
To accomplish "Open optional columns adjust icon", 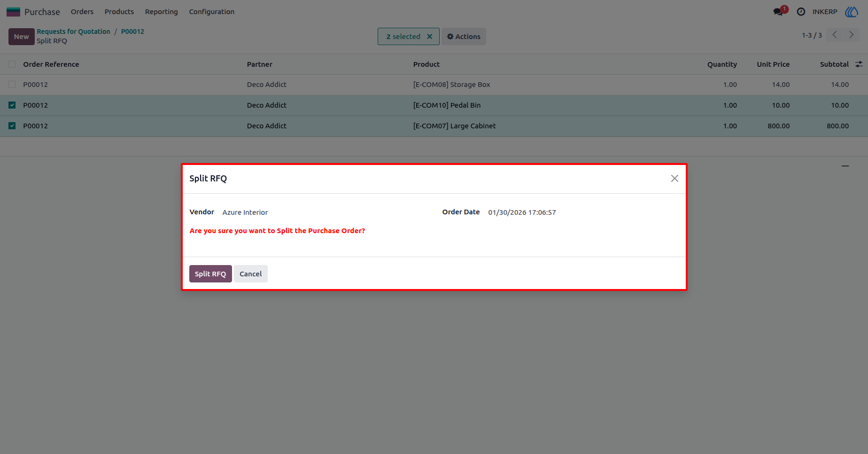I will pos(859,64).
